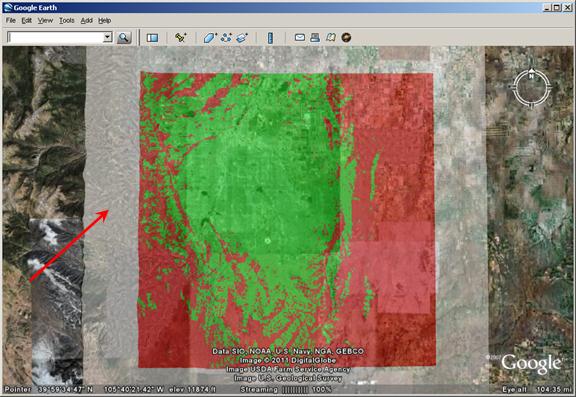Open the Edit menu

[x=26, y=21]
